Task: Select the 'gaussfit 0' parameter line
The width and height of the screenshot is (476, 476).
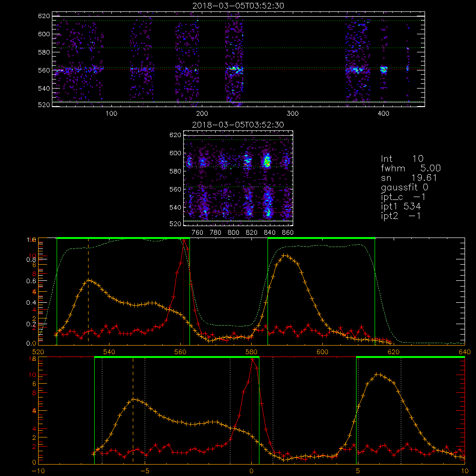Action: coord(404,188)
